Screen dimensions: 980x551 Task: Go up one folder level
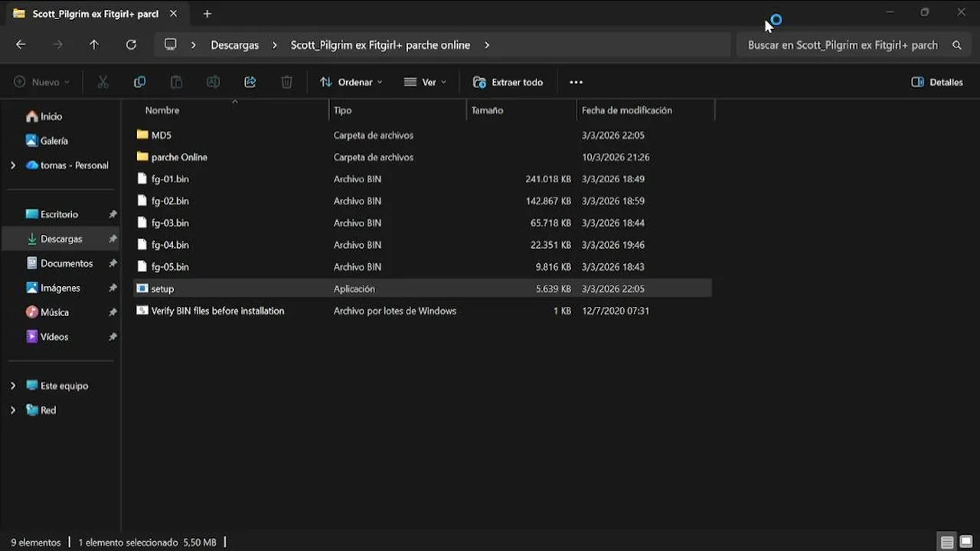point(94,44)
